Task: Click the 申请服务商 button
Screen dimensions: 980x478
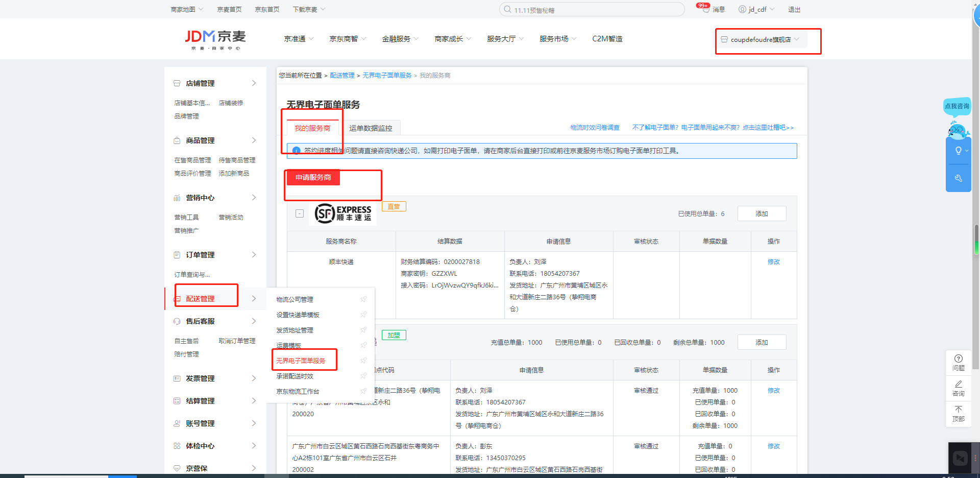Action: click(313, 177)
